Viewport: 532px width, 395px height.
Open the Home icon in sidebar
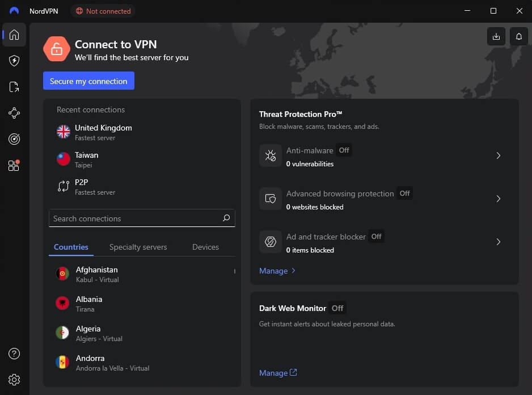click(14, 35)
